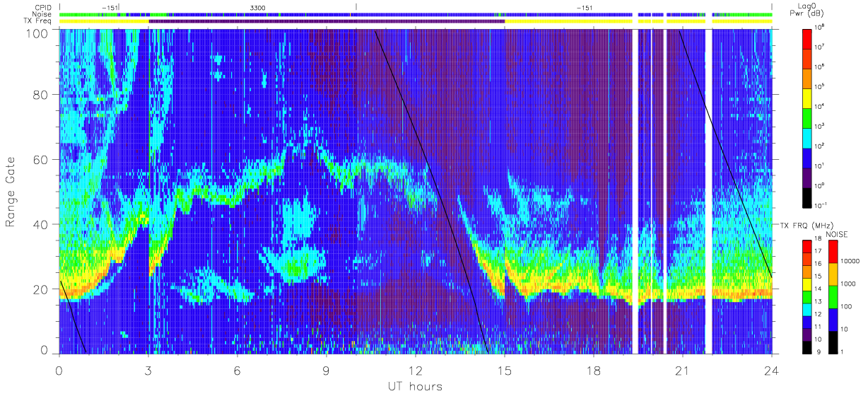This screenshot has height=401, width=868.
Task: Click the TX FRQ colorbar label '17'
Action: coord(819,252)
